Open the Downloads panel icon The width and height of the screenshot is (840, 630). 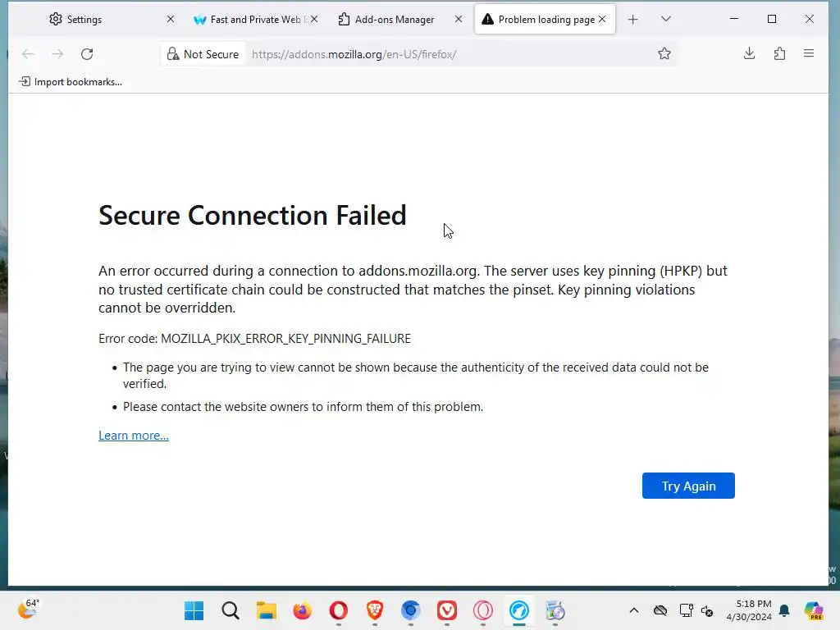(749, 54)
